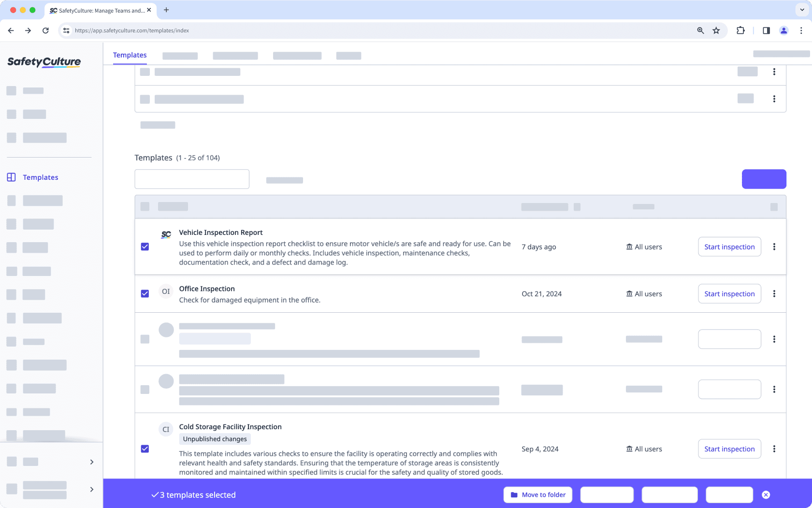Screen dimensions: 812x508
Task: Start inspection for Office Inspection
Action: point(729,293)
